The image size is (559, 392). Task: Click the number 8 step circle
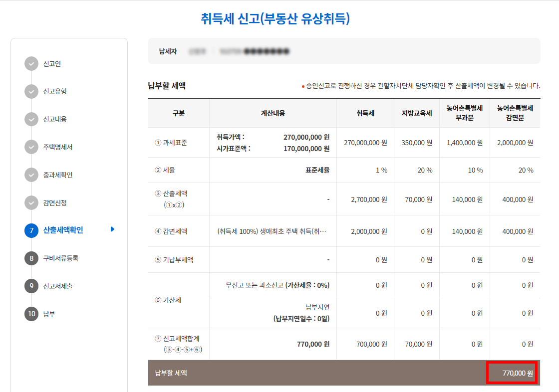31,258
